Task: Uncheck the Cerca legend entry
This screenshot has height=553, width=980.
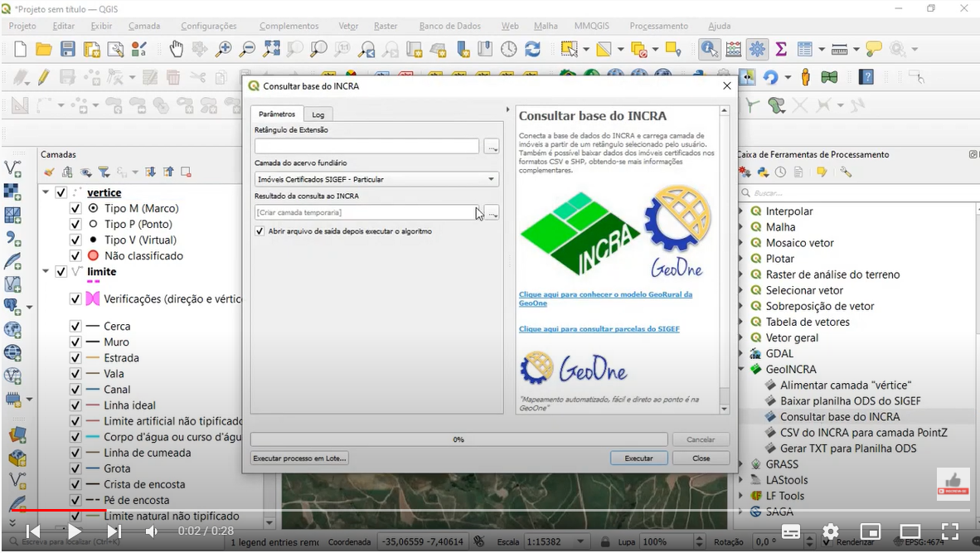Action: click(x=75, y=326)
